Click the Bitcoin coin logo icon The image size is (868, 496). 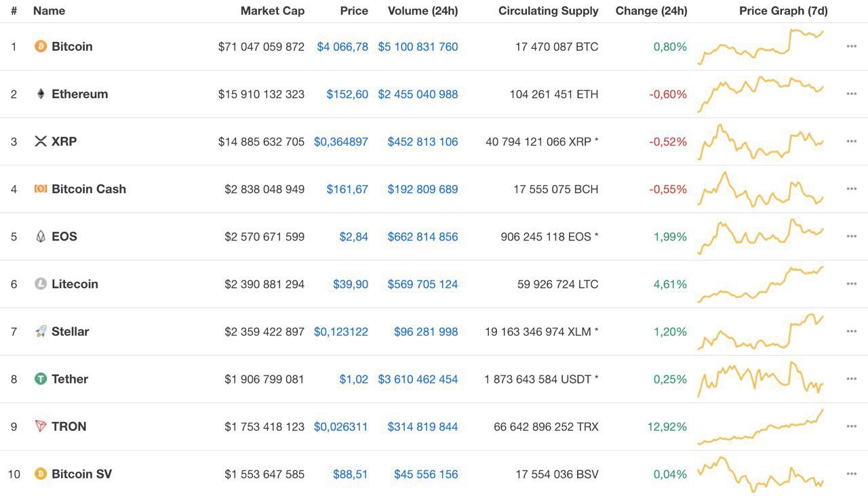[41, 47]
